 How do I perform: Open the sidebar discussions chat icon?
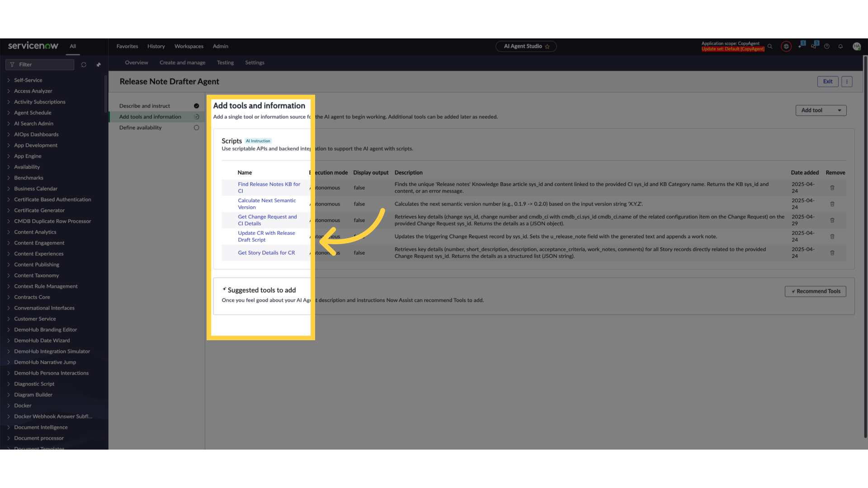click(813, 46)
